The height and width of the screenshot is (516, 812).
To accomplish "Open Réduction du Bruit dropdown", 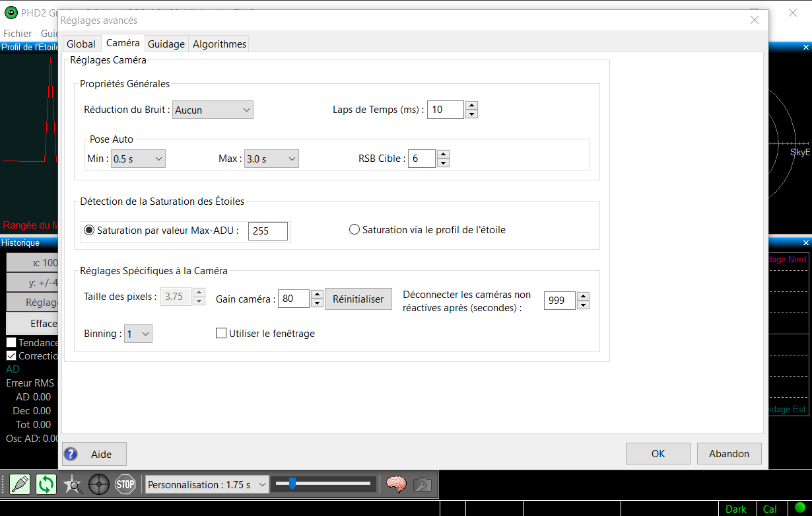I will (x=213, y=110).
